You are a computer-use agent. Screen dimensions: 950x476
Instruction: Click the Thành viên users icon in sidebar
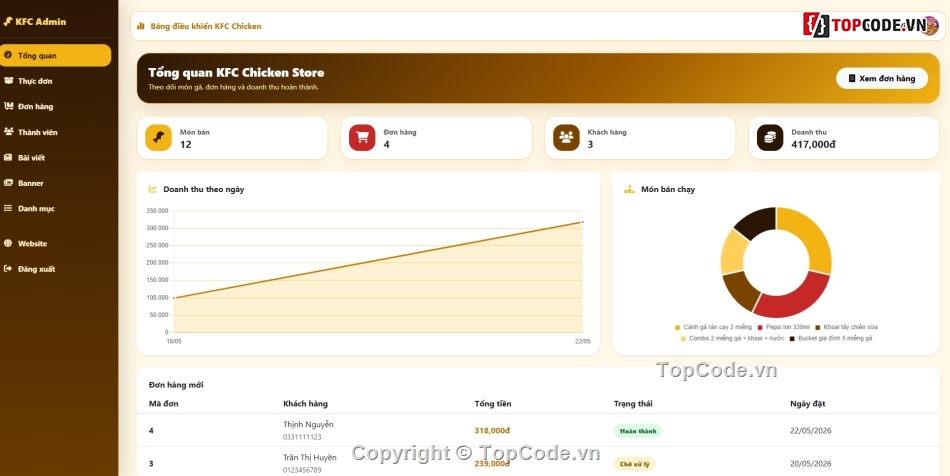pos(8,131)
